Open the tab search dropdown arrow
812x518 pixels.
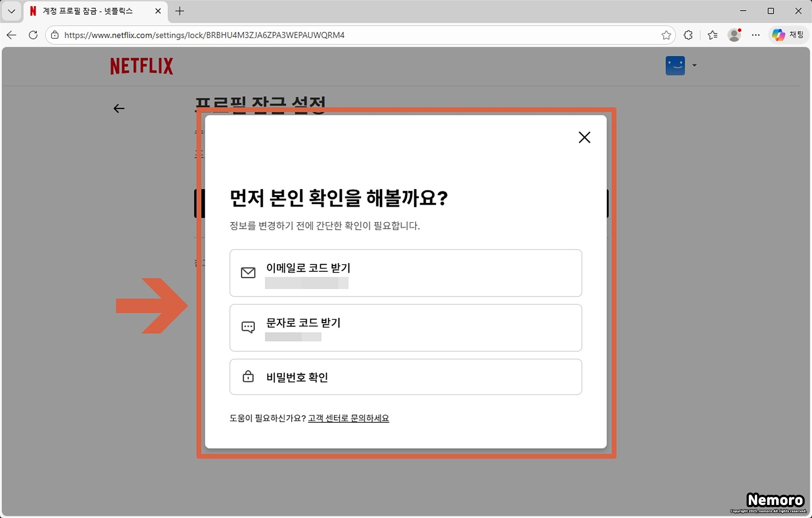11,11
